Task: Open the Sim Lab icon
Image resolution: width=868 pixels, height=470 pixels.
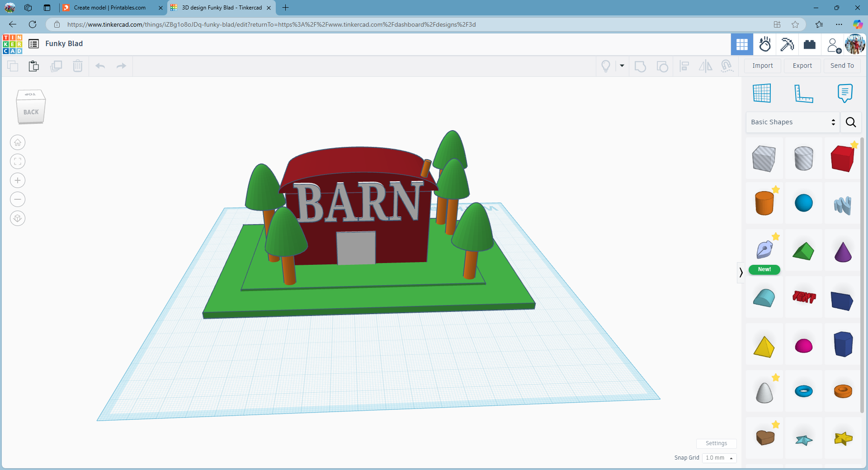Action: pyautogui.click(x=765, y=44)
